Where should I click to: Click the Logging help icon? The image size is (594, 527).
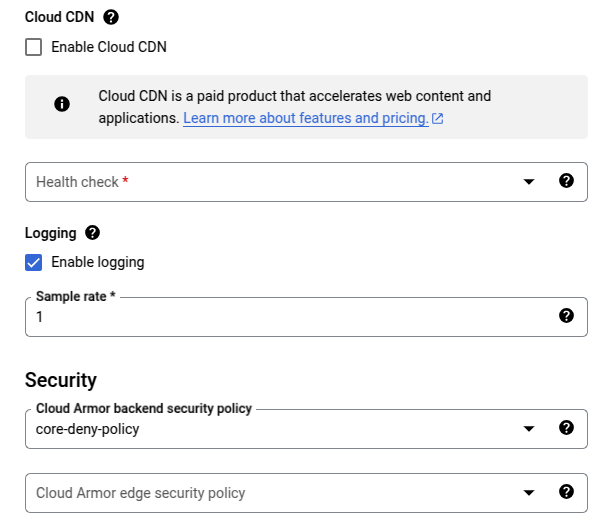92,233
